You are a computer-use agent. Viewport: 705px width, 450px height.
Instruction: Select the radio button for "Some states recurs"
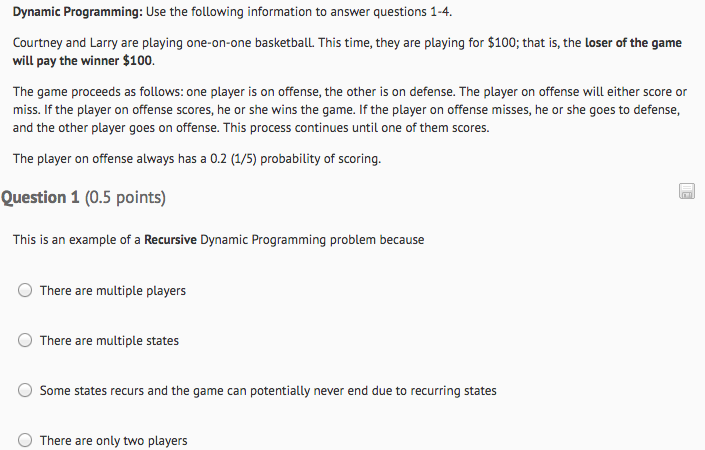tap(25, 390)
